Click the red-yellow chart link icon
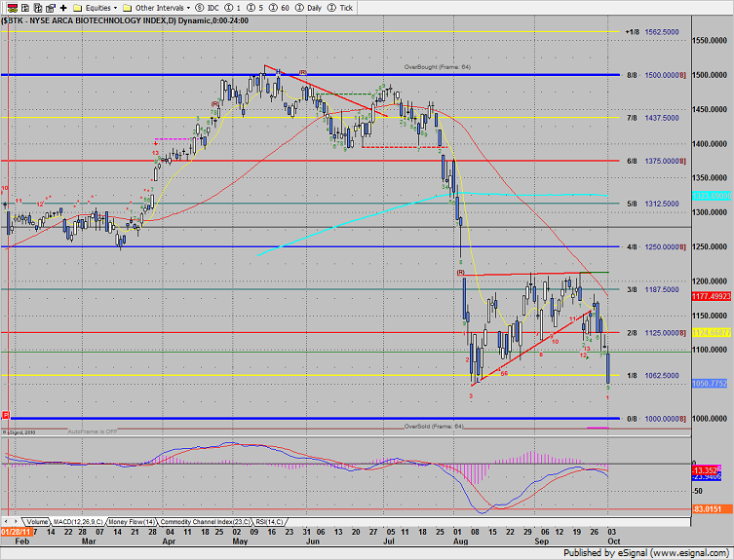This screenshot has width=734, height=560. pos(13,8)
